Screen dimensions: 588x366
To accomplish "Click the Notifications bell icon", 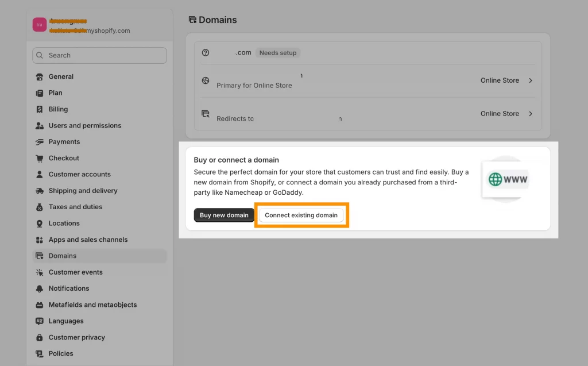I will point(40,288).
